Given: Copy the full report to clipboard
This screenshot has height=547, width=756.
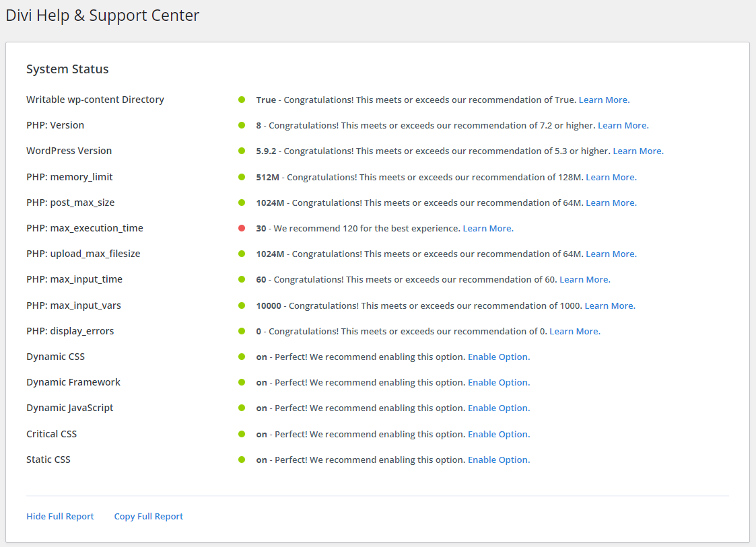Looking at the screenshot, I should coord(149,516).
